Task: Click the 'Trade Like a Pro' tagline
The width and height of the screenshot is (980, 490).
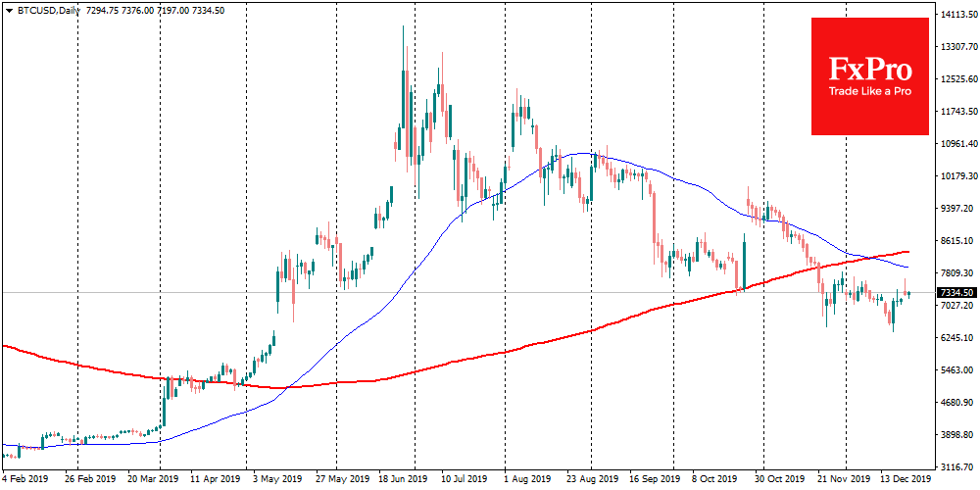Action: [869, 91]
